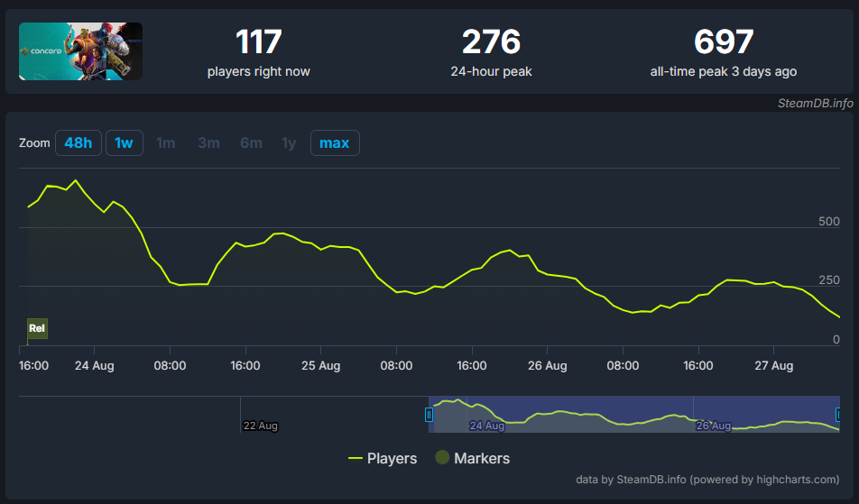
Task: Choose the 1m zoom option
Action: [166, 143]
